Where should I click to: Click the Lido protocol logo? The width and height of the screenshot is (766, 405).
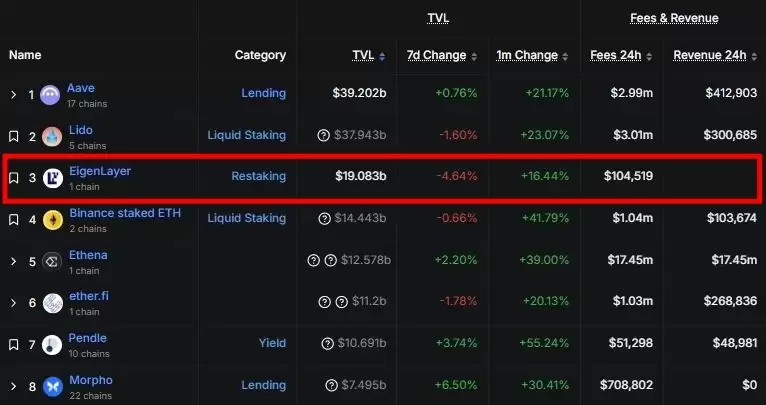tap(52, 137)
